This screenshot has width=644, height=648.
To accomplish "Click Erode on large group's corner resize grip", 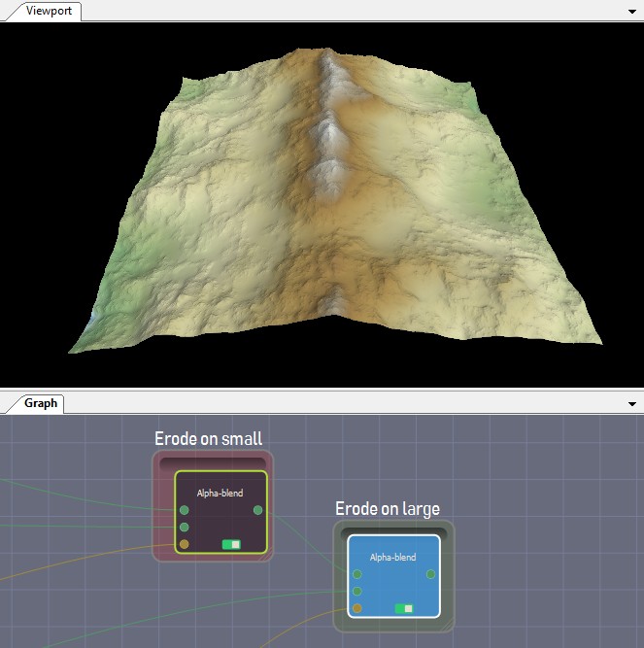I will coord(447,626).
